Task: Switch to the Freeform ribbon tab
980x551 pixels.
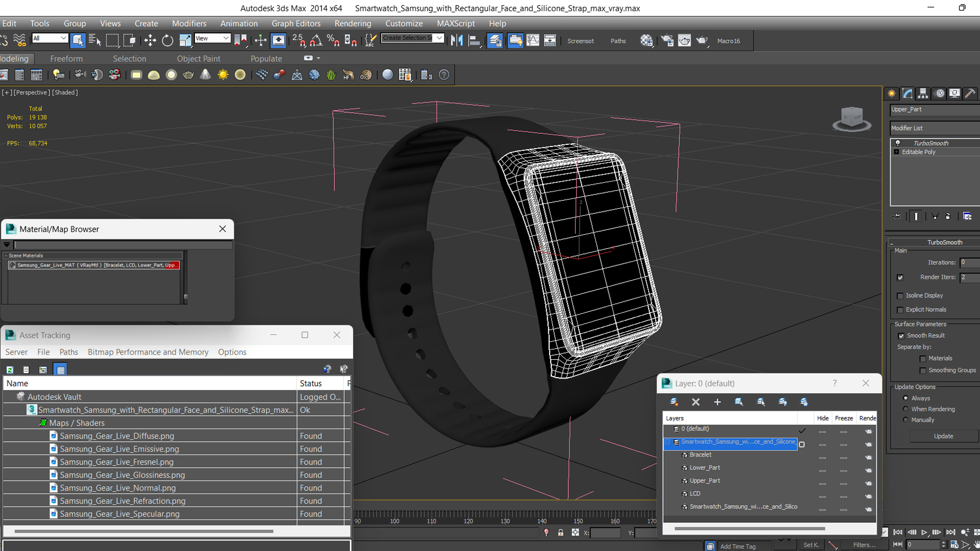Action: pos(66,59)
